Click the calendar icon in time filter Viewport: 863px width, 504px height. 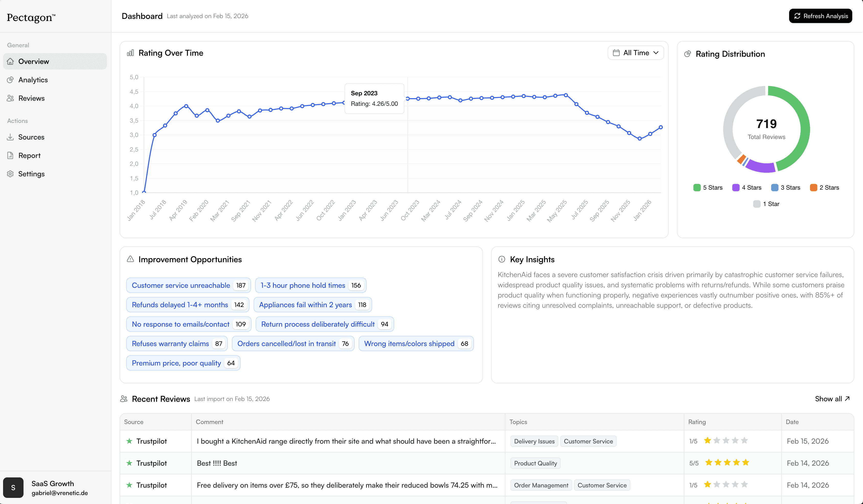point(616,53)
